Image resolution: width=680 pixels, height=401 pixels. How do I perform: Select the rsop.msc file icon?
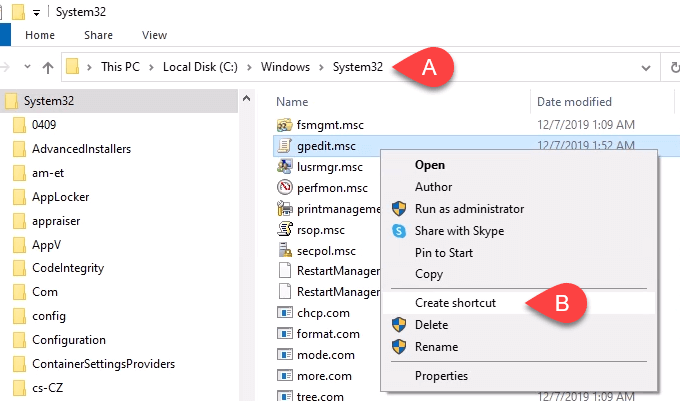click(284, 229)
